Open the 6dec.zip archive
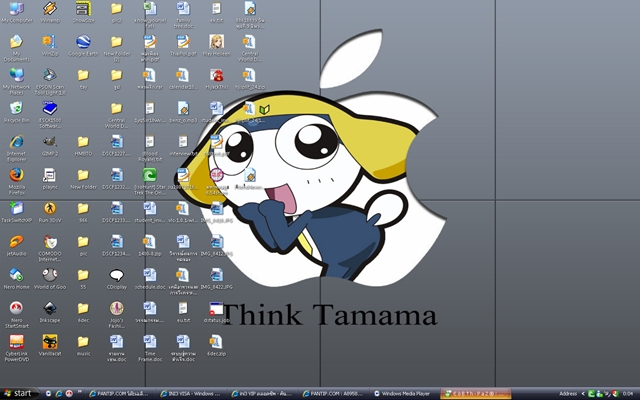The height and width of the screenshot is (400, 640). pyautogui.click(x=217, y=346)
